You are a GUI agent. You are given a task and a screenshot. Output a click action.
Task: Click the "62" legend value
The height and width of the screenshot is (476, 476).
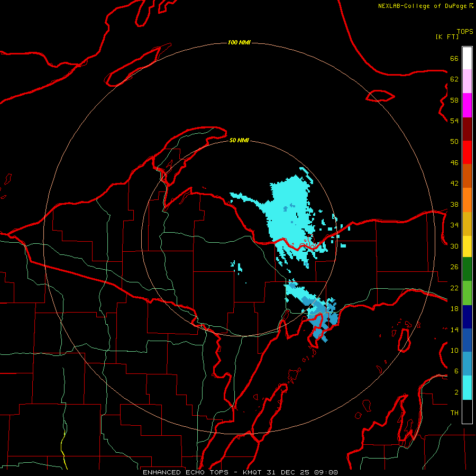click(x=454, y=79)
